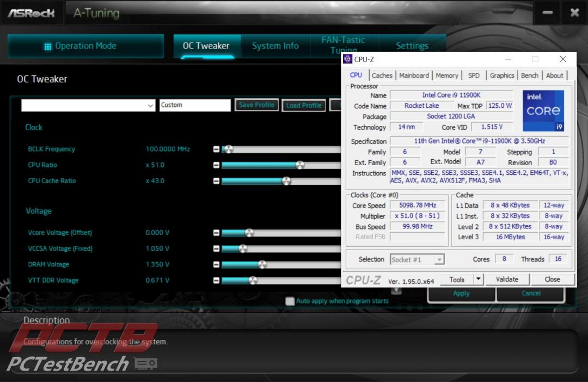
Task: Switch to the OC Tweaker tab
Action: 206,46
